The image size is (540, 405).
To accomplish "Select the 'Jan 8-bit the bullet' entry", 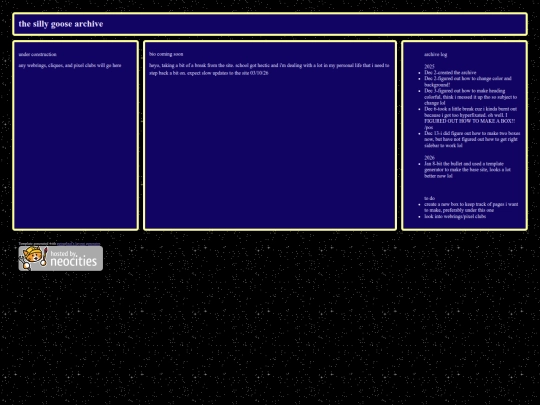I will point(468,170).
